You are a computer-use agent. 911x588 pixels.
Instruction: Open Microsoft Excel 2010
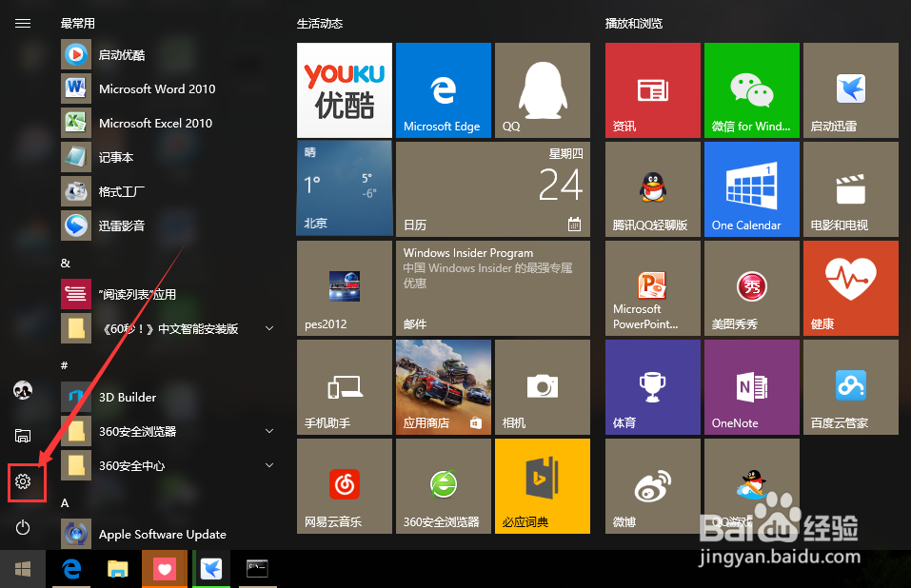tap(168, 123)
